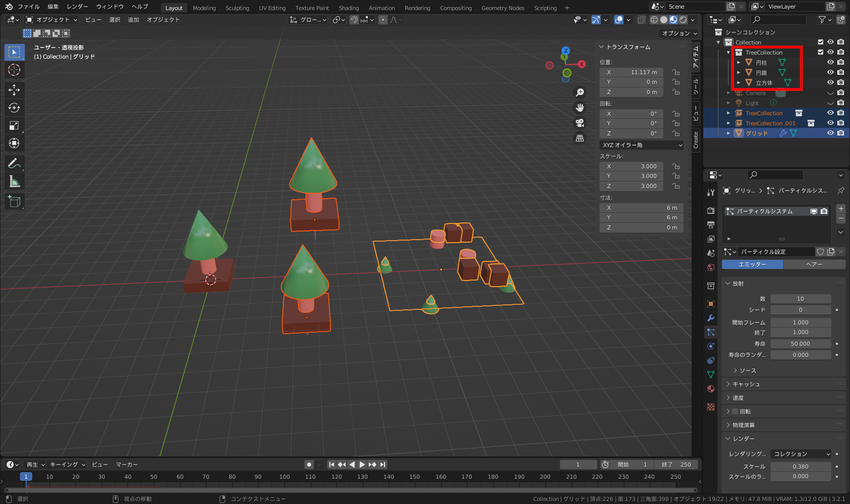Select the Rotate tool

tap(14, 108)
